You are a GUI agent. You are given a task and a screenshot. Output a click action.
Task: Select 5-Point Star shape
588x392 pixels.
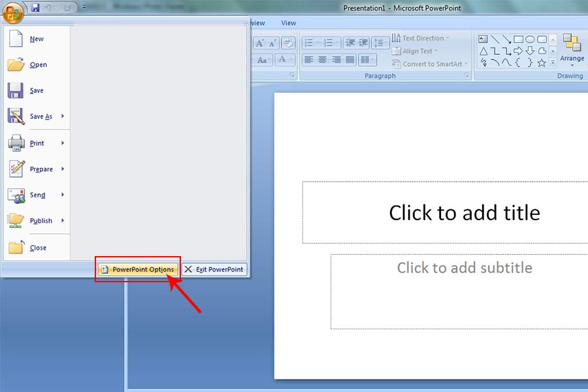coord(542,63)
